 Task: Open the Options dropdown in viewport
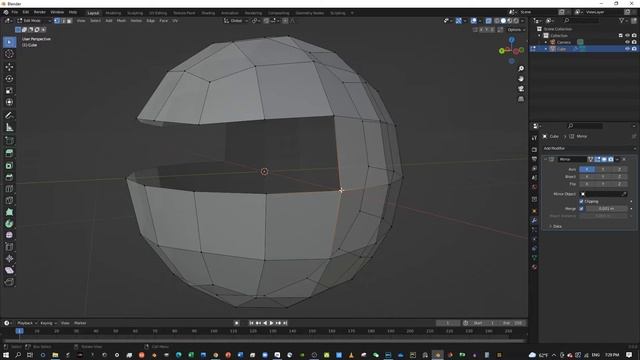pos(516,30)
